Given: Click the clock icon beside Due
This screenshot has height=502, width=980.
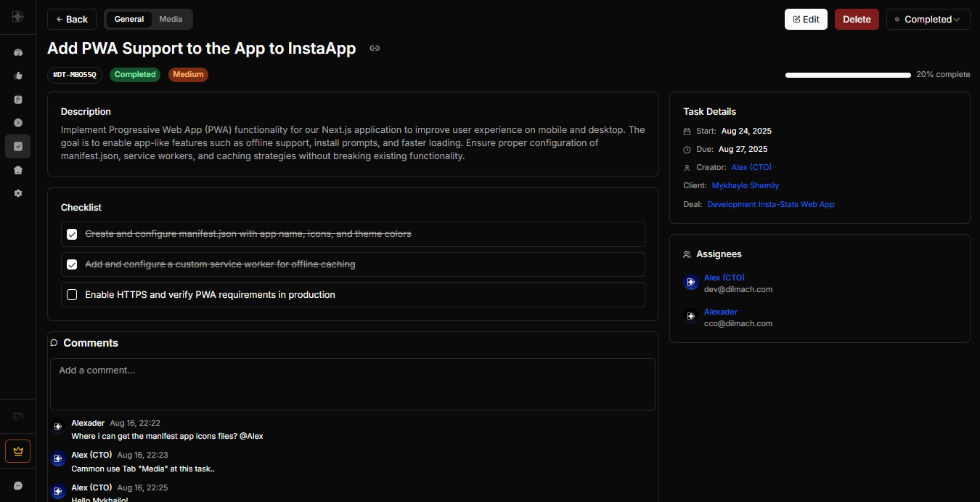Looking at the screenshot, I should [x=687, y=150].
